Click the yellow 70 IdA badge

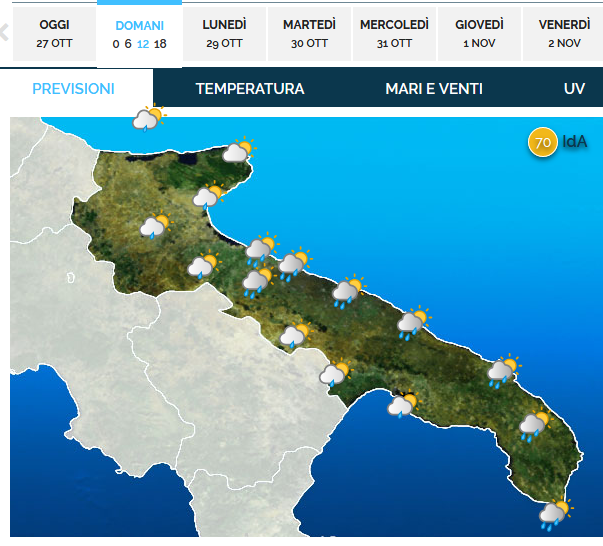(x=543, y=142)
